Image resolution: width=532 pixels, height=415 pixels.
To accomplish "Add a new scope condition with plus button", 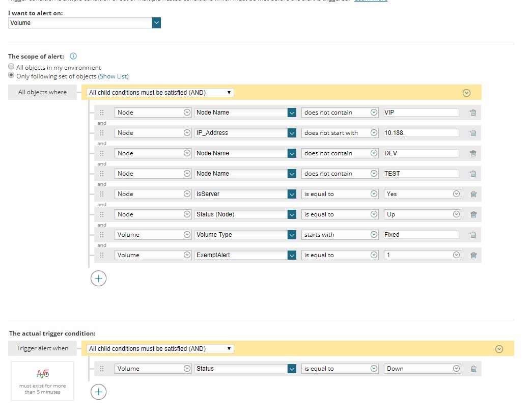I will point(98,279).
